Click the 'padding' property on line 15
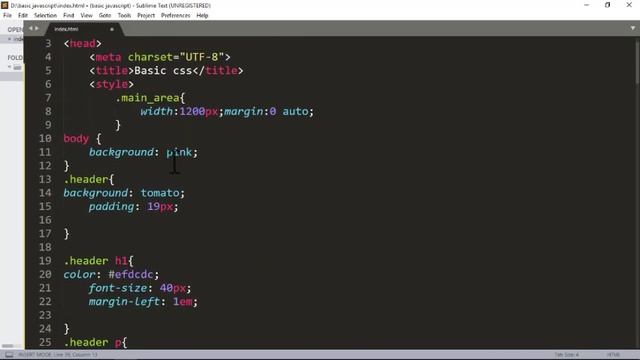The width and height of the screenshot is (640, 360). (111, 207)
